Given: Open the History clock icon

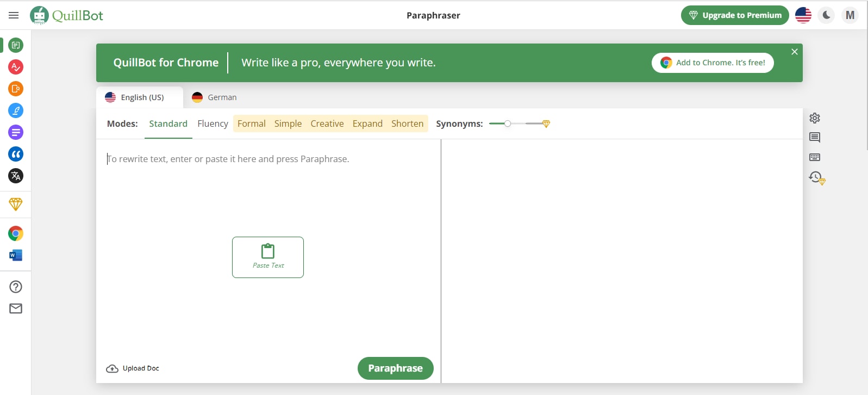Looking at the screenshot, I should point(816,177).
